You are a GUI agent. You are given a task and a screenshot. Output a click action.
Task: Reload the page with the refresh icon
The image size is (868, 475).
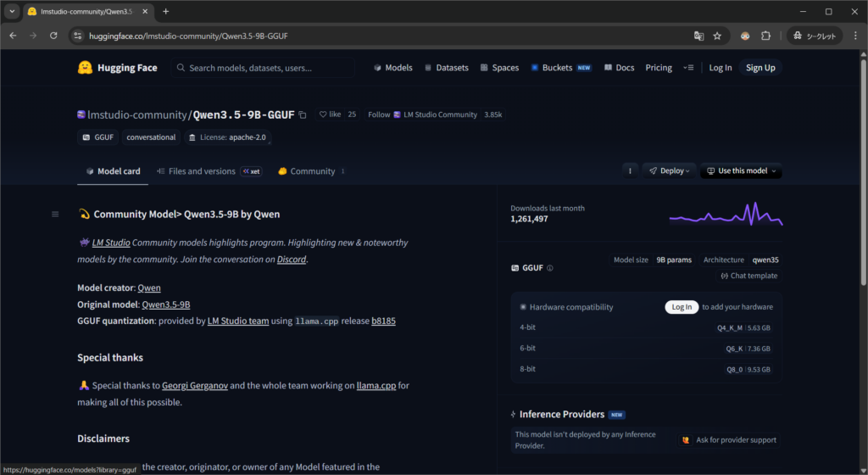[x=53, y=36]
